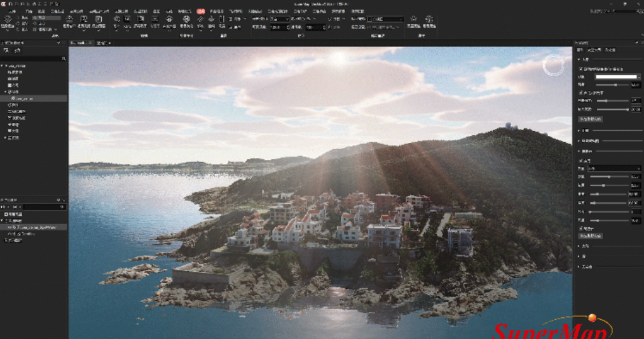Open the dropdown arrow beside the white swatch
Screen dimensions: 644x339
click(639, 77)
